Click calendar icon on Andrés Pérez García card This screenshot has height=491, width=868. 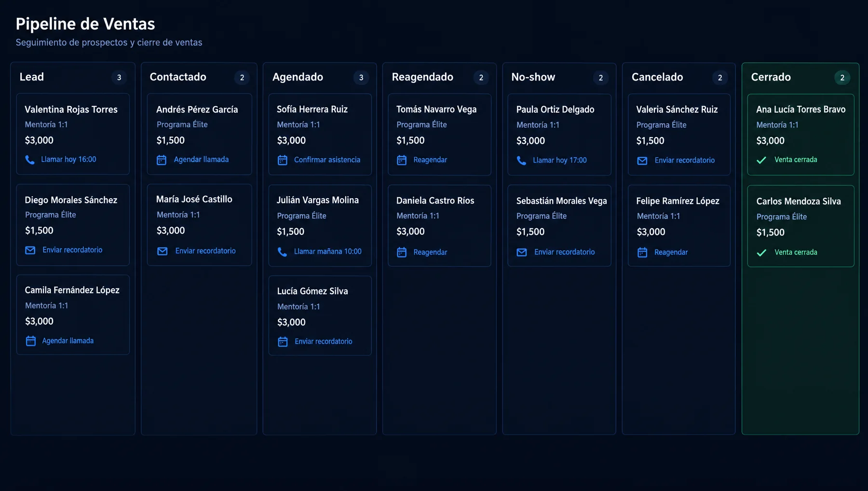click(x=162, y=160)
